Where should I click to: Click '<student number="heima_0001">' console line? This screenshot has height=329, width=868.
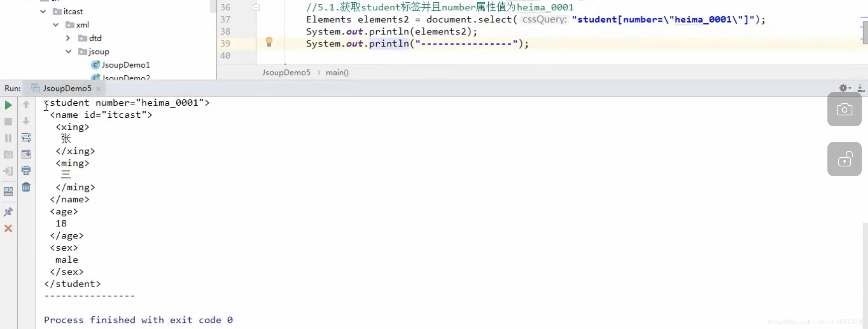pyautogui.click(x=127, y=103)
